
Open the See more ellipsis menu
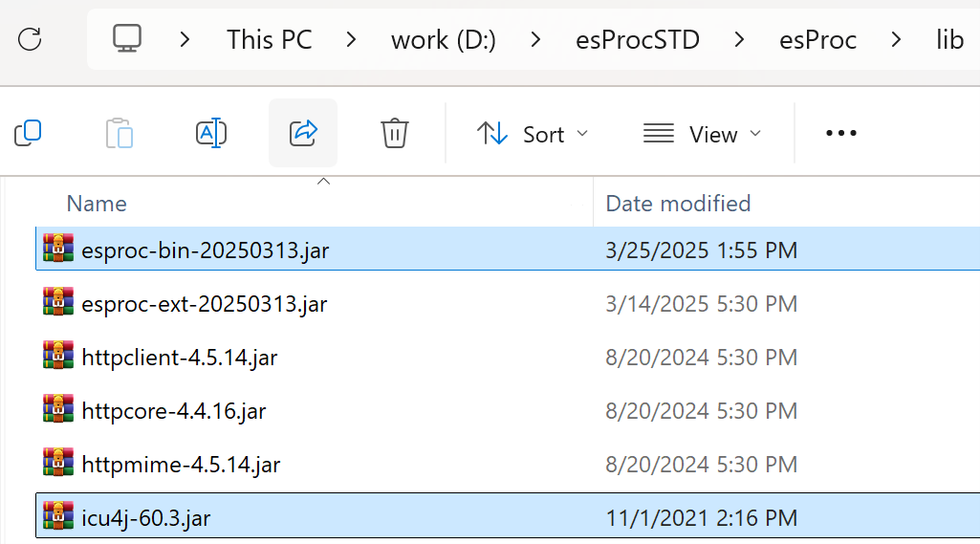(840, 133)
